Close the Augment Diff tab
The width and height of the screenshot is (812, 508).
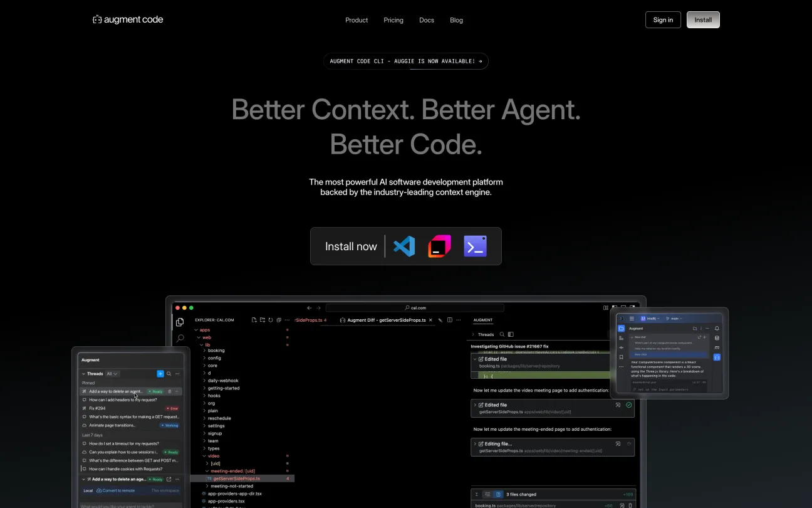[x=430, y=320]
